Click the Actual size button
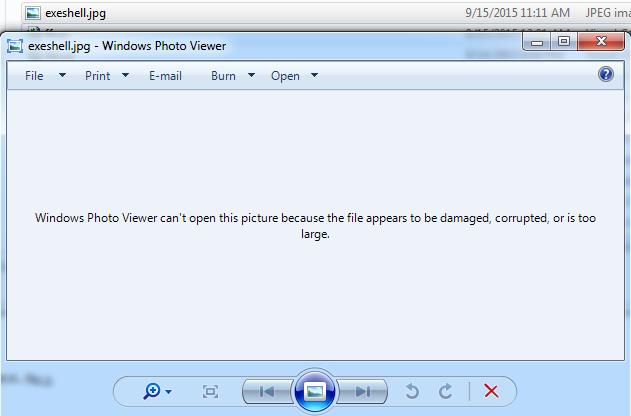631x416 pixels. (210, 391)
